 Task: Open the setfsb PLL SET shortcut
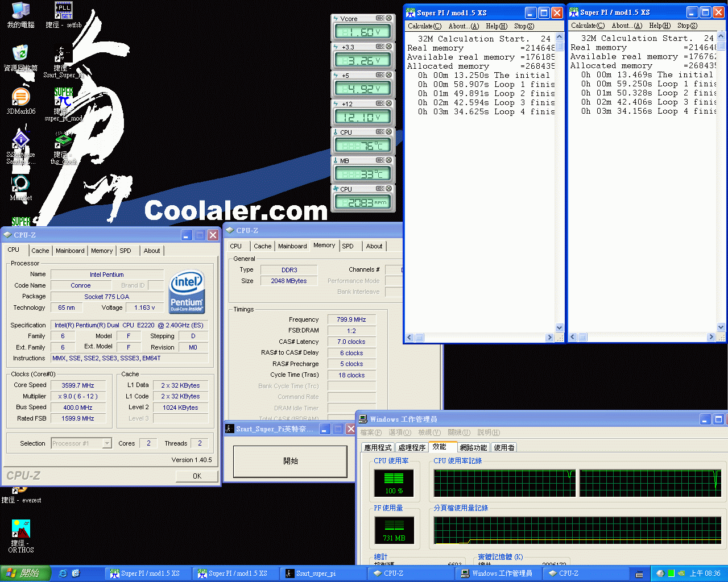point(64,15)
